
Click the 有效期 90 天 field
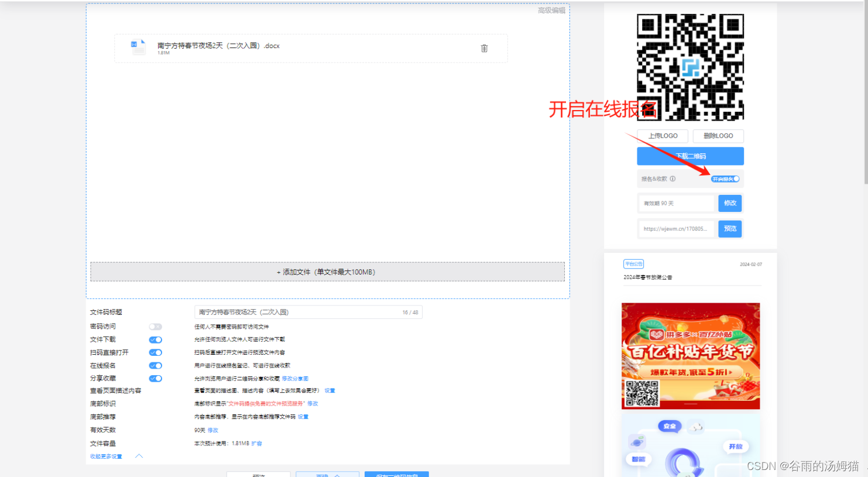pyautogui.click(x=677, y=203)
